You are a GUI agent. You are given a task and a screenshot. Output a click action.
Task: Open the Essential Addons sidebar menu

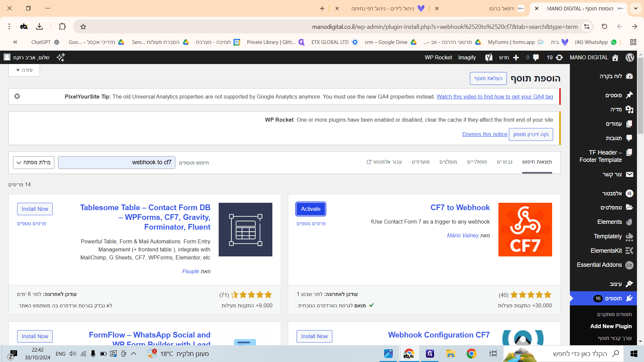(x=604, y=265)
